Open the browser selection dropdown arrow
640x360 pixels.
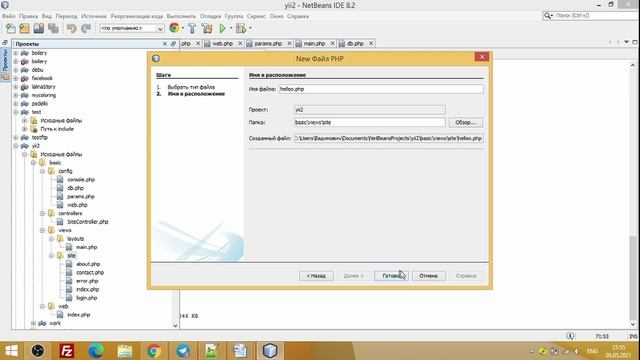(x=182, y=28)
